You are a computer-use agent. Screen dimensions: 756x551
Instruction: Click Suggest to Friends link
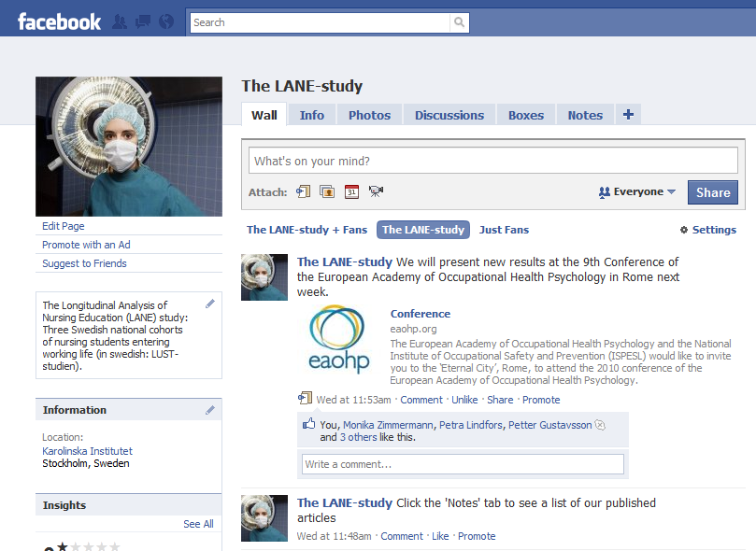84,263
